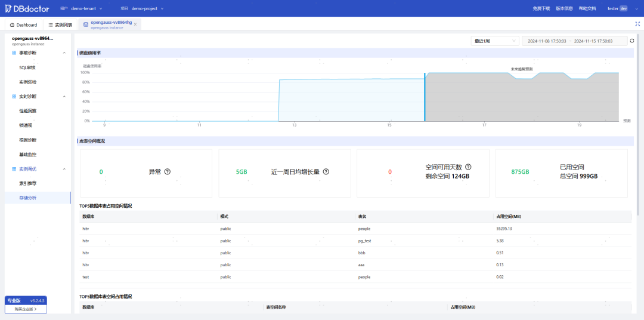Click the aaa table name cell

(361, 265)
